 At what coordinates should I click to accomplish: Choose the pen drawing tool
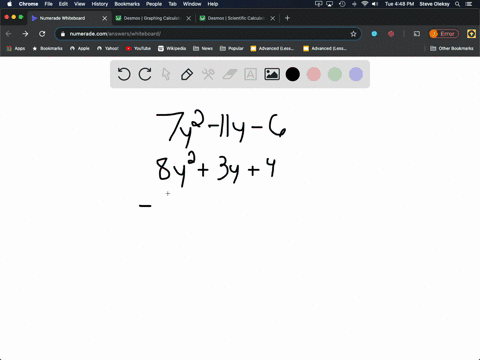click(x=187, y=74)
